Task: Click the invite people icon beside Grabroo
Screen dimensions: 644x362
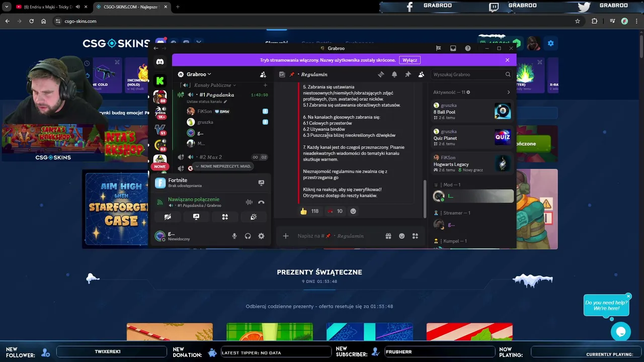Action: [263, 74]
